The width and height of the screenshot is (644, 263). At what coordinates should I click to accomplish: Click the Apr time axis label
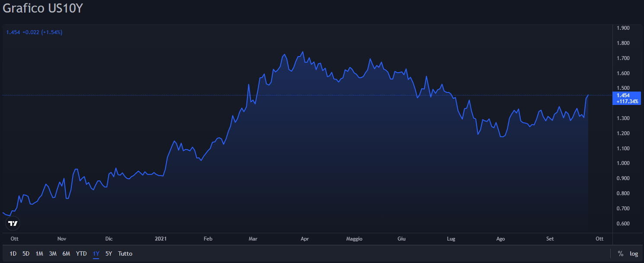pos(304,238)
